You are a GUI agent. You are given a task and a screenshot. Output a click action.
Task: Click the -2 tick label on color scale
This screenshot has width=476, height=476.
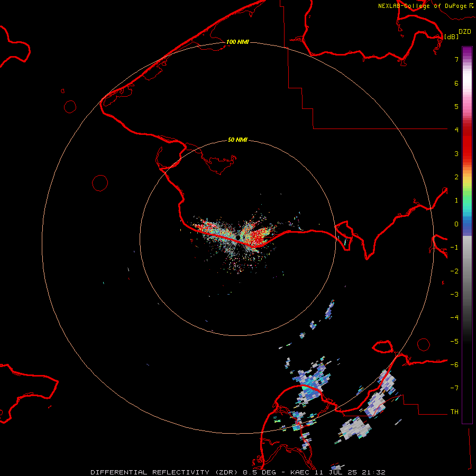coord(454,271)
